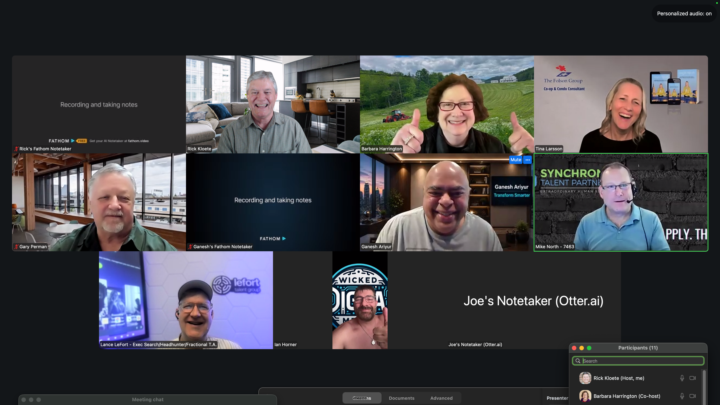
Task: Click the camera icon beside Rick Kloete
Action: (x=692, y=378)
